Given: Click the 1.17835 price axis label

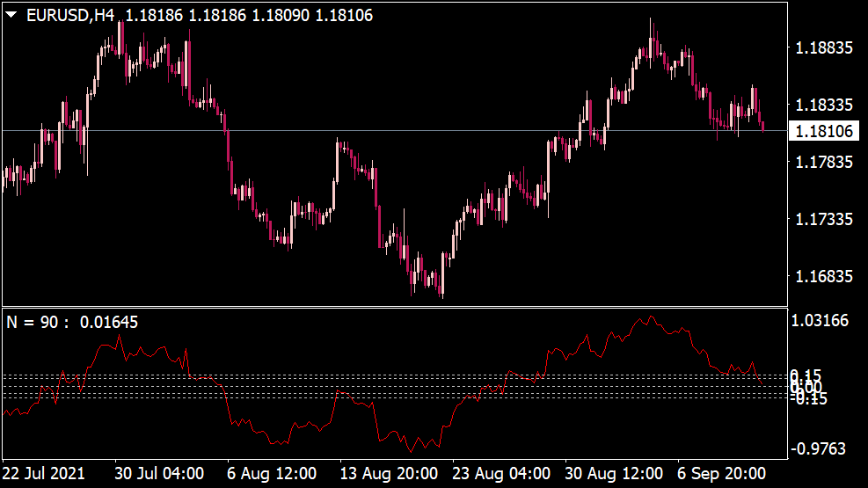Looking at the screenshot, I should [x=824, y=162].
